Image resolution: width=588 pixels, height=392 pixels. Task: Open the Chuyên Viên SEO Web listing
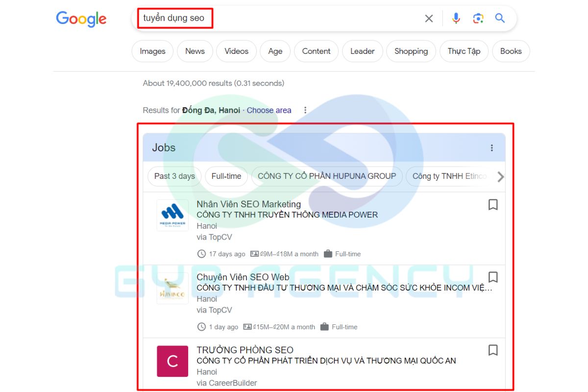coord(243,277)
